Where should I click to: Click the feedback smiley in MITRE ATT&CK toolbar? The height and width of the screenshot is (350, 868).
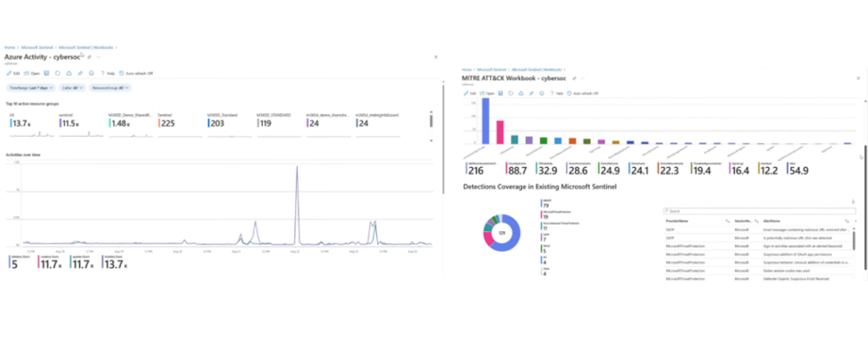[541, 93]
